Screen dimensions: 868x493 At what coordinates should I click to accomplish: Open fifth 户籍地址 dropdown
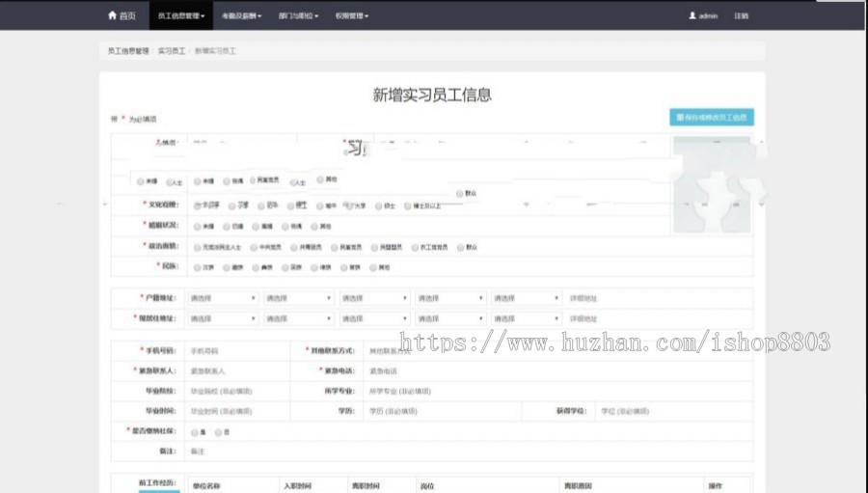pyautogui.click(x=526, y=298)
